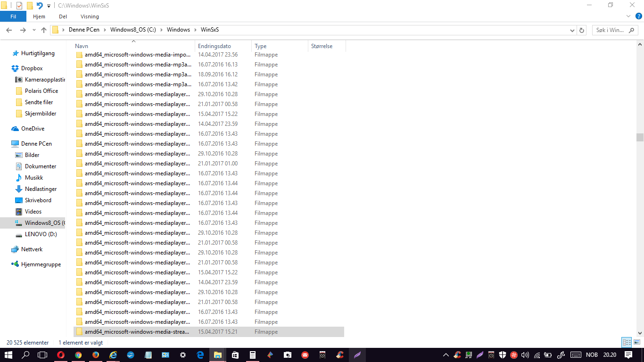Open Polaris Office folder in sidebar
This screenshot has height=362, width=644.
click(x=37, y=91)
